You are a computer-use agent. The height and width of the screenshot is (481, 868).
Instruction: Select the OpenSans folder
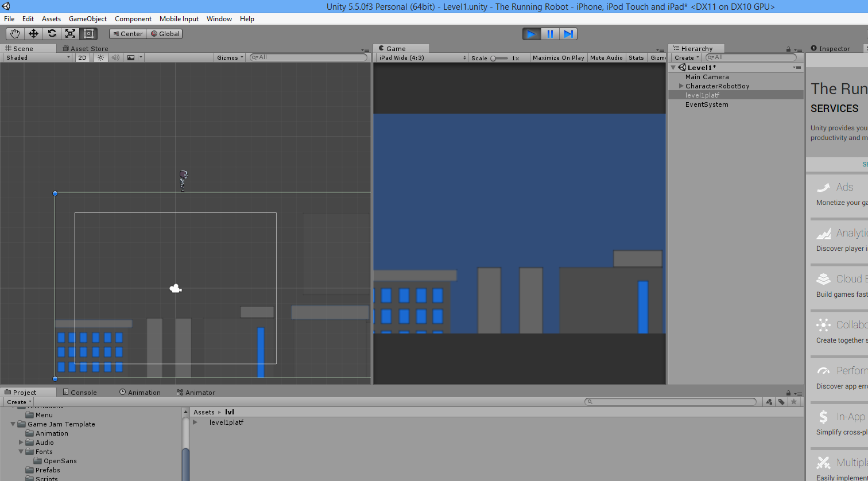[x=60, y=461]
